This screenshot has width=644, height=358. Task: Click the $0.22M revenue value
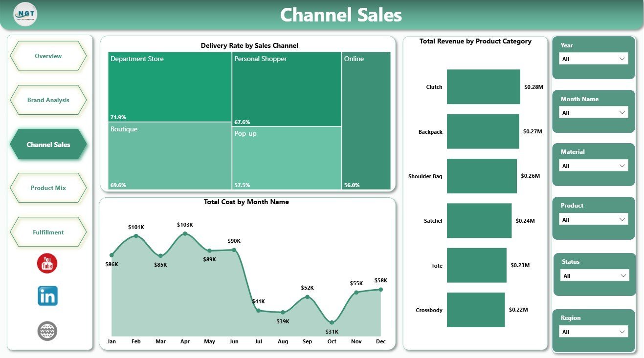518,310
